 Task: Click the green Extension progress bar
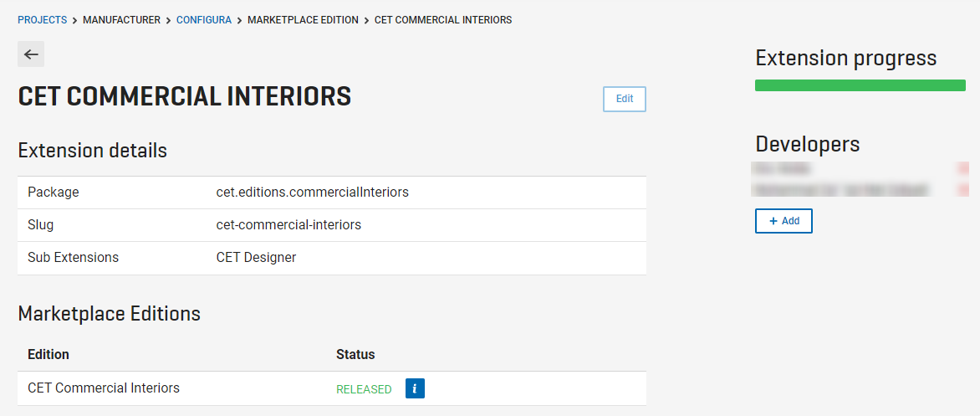(x=860, y=85)
